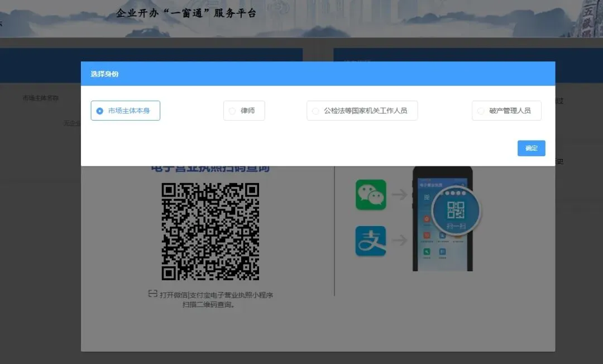Confirm identity with the 确定 button
This screenshot has height=364, width=603.
click(x=531, y=148)
